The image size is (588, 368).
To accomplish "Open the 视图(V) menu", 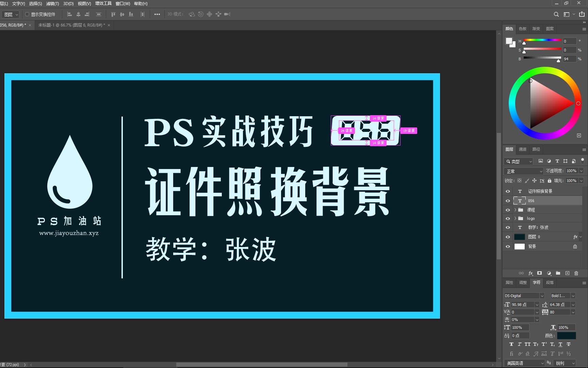I will pyautogui.click(x=84, y=4).
